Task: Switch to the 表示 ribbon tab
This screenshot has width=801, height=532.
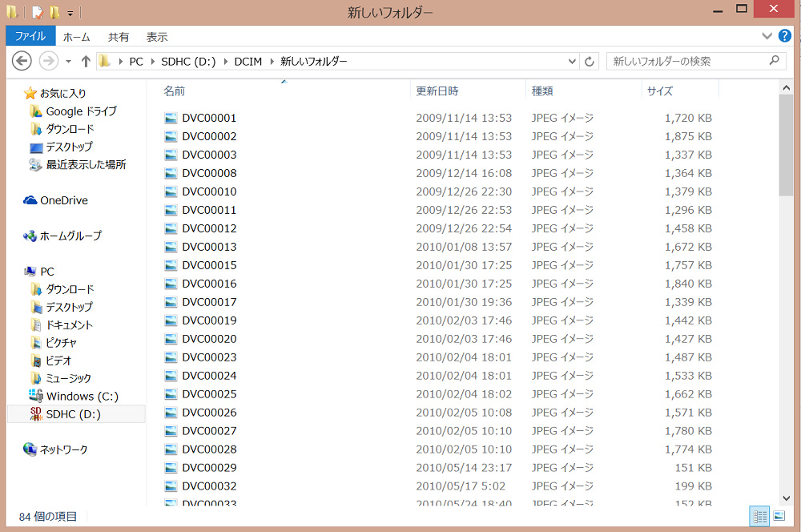Action: click(x=157, y=37)
